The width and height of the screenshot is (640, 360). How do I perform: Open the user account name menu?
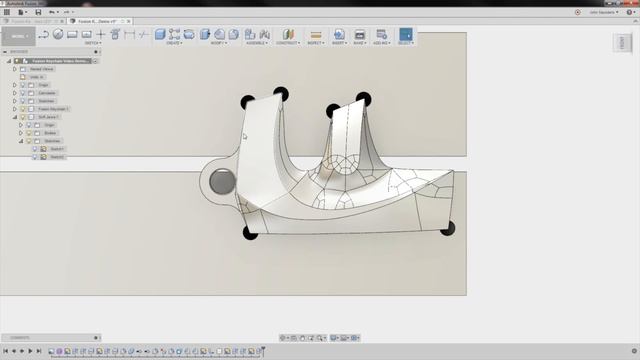pyautogui.click(x=603, y=12)
